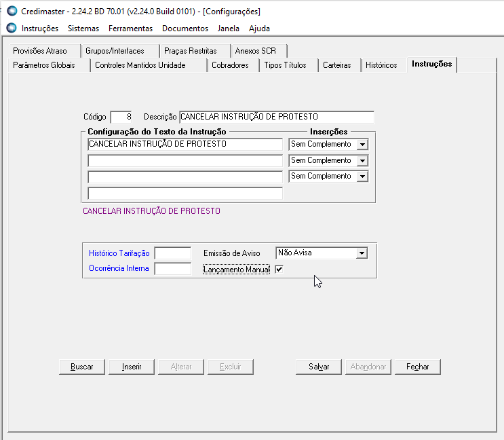Switch to the Anexos SCR tab

tap(258, 51)
